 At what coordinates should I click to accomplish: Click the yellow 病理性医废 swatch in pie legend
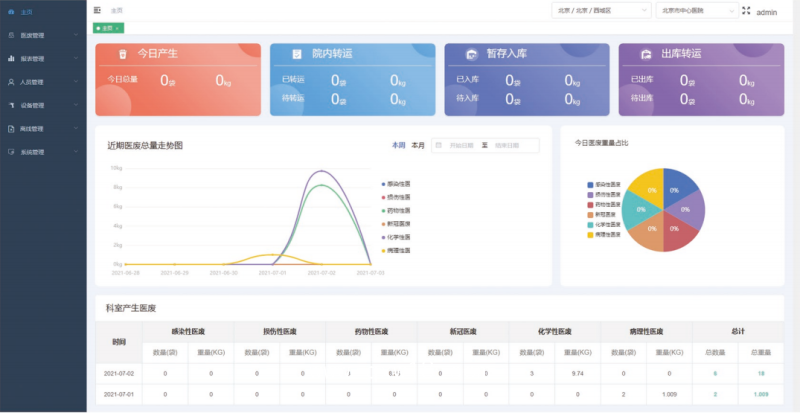(591, 234)
